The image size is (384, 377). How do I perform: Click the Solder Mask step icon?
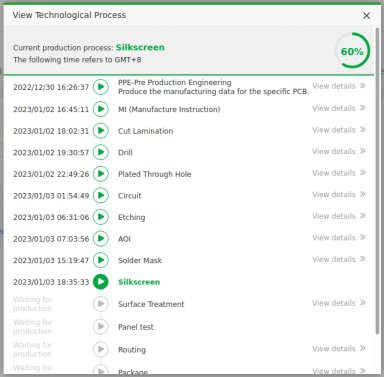pyautogui.click(x=101, y=260)
